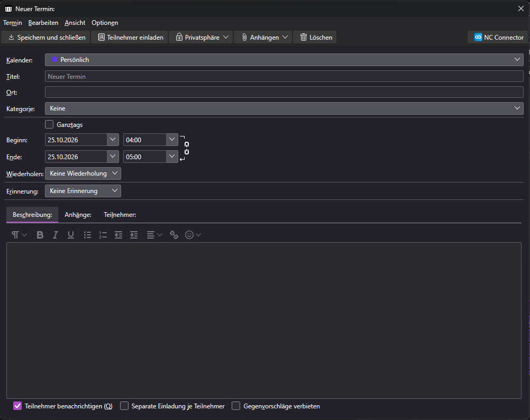Open the Beginn time dropdown arrow
Viewport: 530px width, 420px height.
tap(172, 140)
